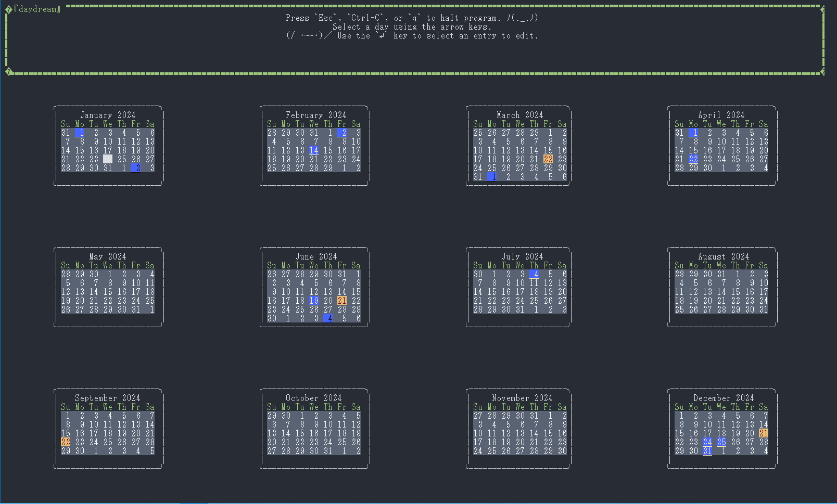Viewport: 837px width, 504px height.
Task: Click the highlighted July 4 date
Action: click(534, 274)
